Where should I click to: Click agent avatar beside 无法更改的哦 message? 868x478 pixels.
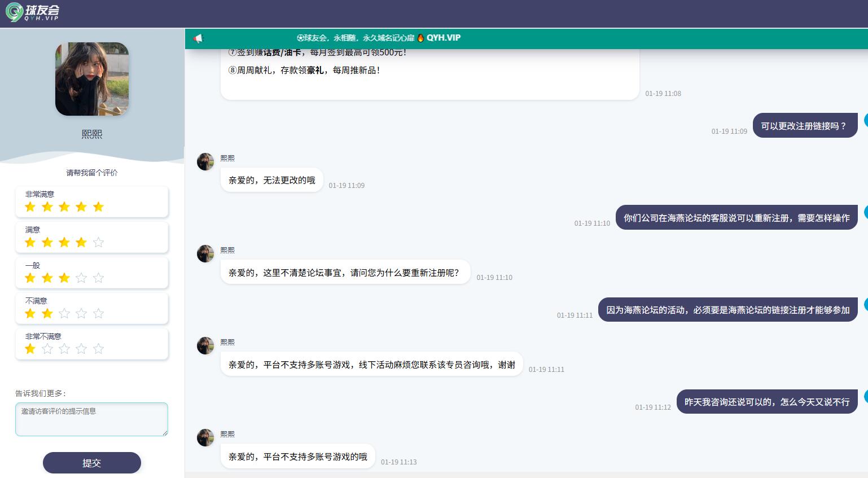click(205, 161)
